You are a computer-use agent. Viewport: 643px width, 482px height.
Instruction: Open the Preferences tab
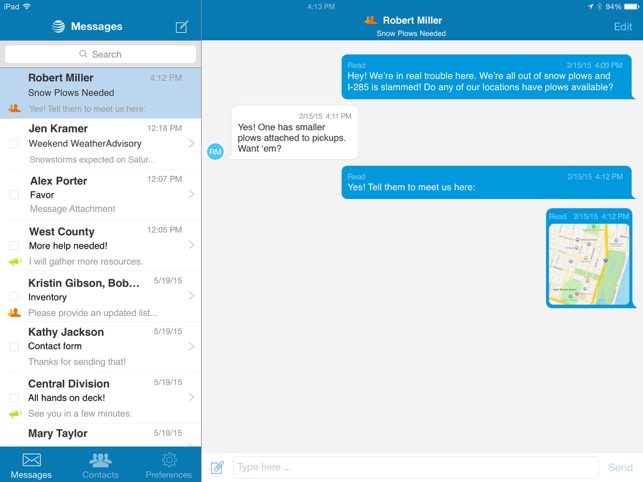pyautogui.click(x=169, y=466)
